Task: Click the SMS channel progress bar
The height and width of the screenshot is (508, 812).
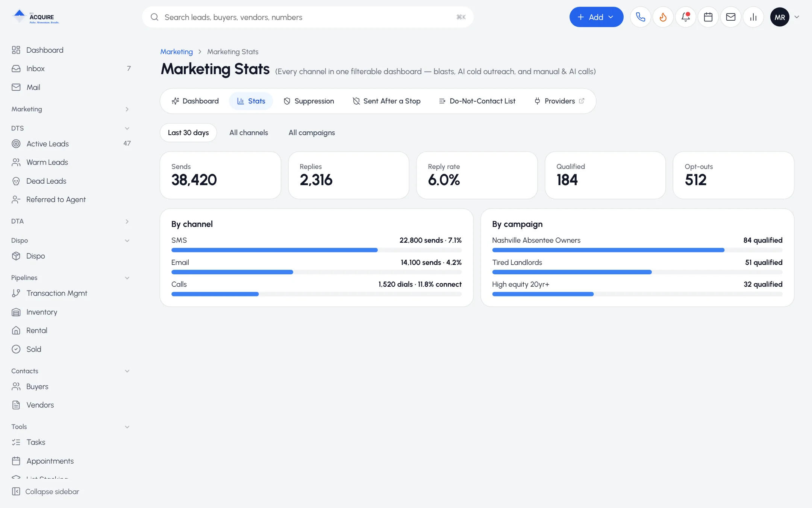Action: [317, 250]
